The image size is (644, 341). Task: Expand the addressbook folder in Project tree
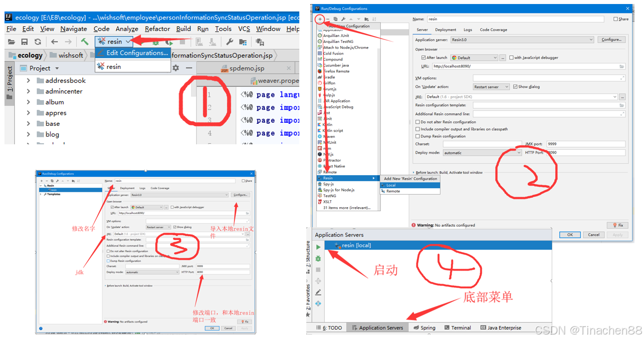(28, 80)
